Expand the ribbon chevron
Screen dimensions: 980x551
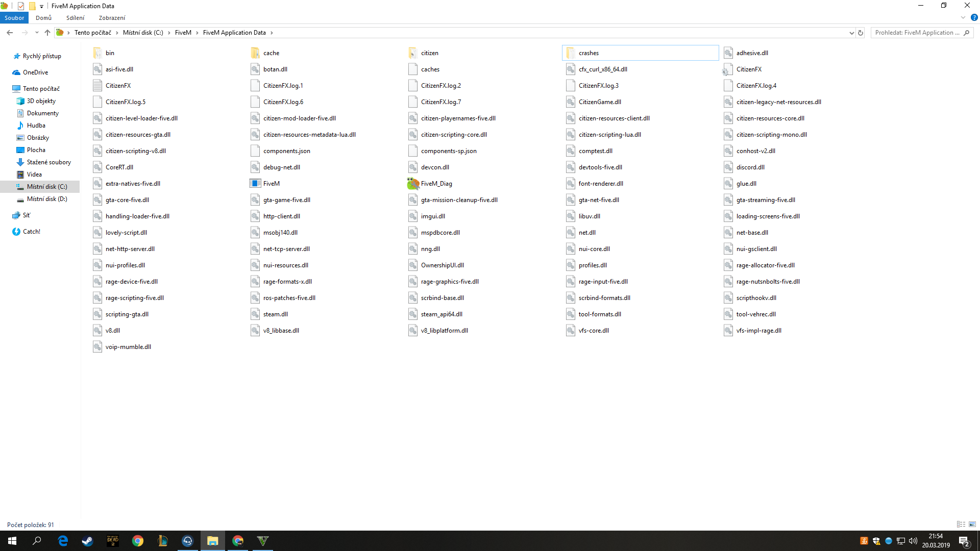pyautogui.click(x=963, y=18)
